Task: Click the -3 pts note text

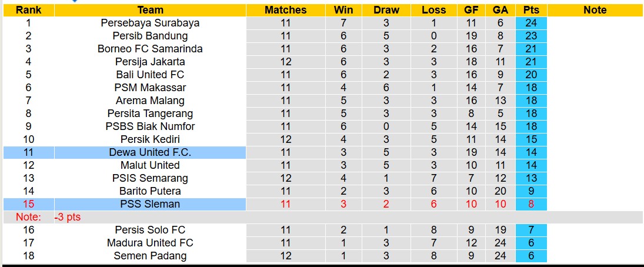Action: [x=68, y=217]
